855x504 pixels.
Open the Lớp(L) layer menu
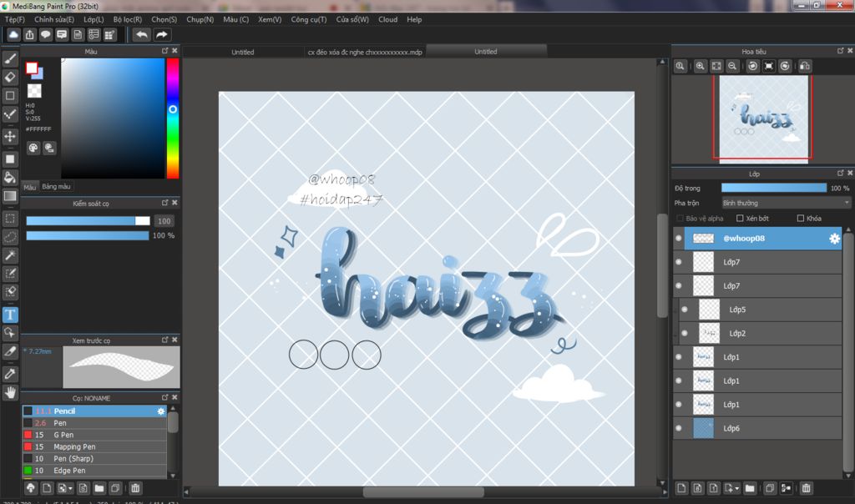tap(94, 19)
